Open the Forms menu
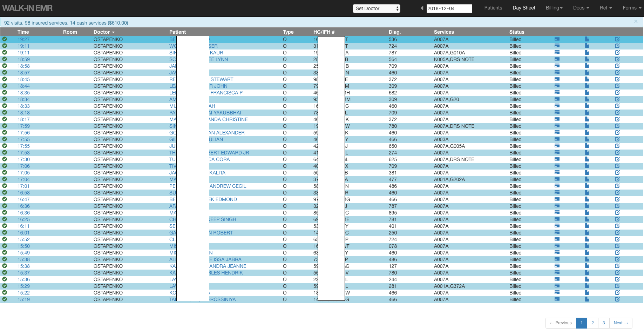The height and width of the screenshot is (331, 644). 632,8
